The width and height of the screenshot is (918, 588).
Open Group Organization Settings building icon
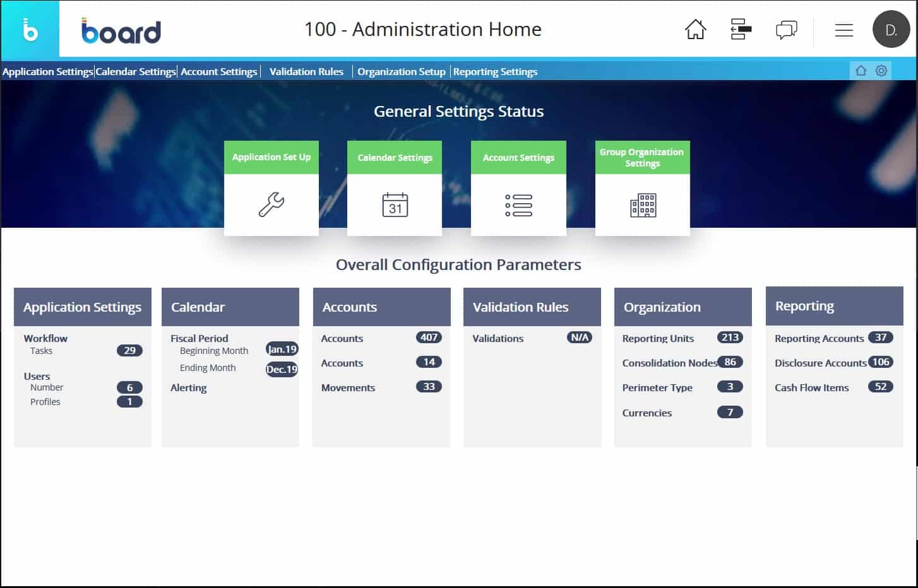(x=642, y=204)
